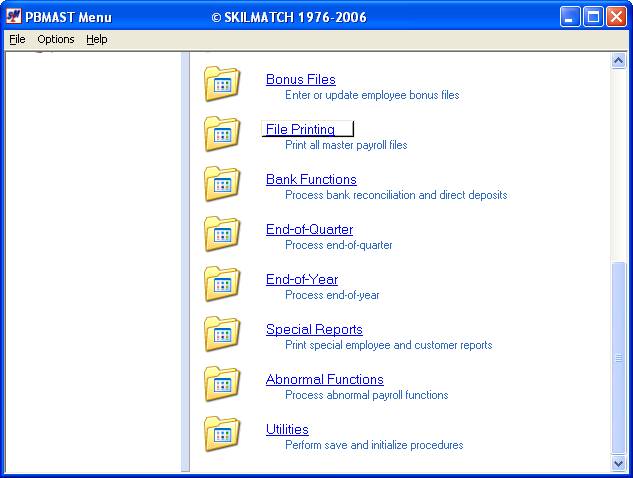Open the Help menu
This screenshot has width=633, height=478.
tap(96, 40)
